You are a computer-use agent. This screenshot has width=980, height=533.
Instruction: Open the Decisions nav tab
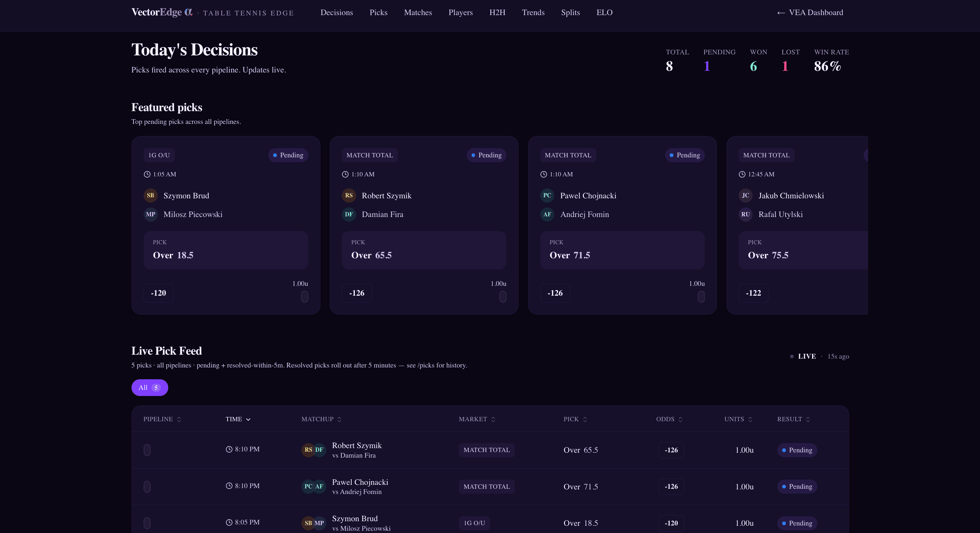[x=337, y=12]
